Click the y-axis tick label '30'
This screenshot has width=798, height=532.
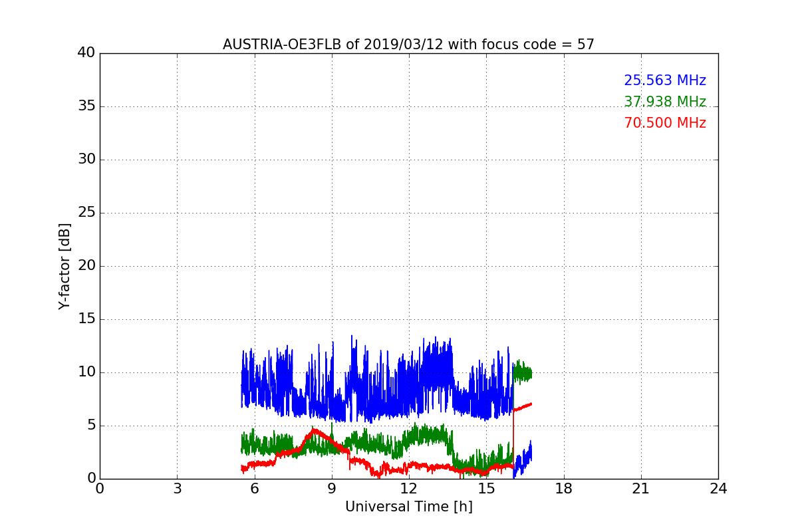pos(86,160)
